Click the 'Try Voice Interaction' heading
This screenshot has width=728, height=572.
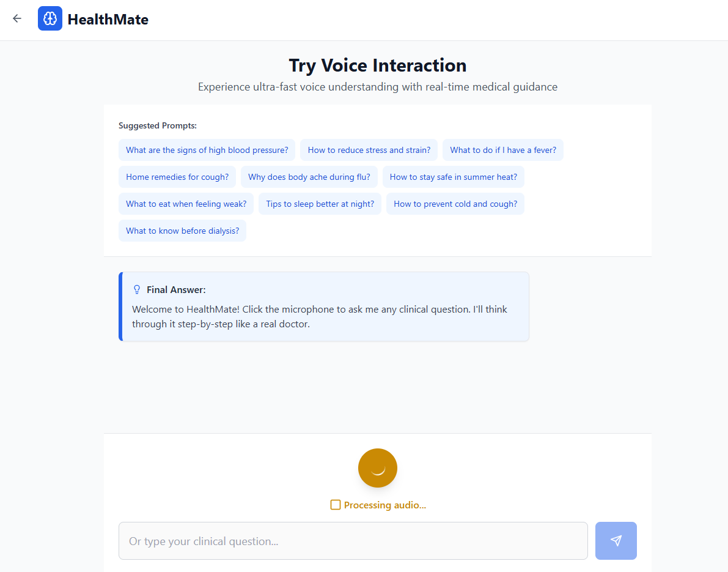pos(378,65)
